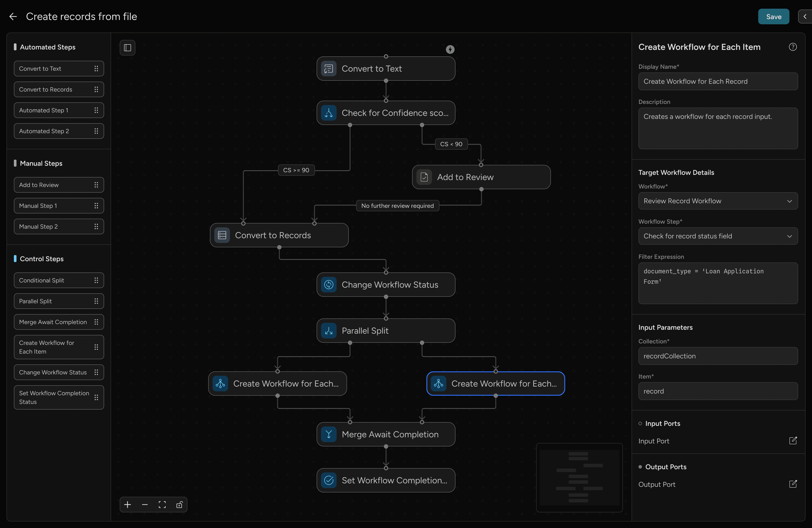The height and width of the screenshot is (528, 812).
Task: Navigate back using the arrow near Create records from file
Action: [13, 16]
